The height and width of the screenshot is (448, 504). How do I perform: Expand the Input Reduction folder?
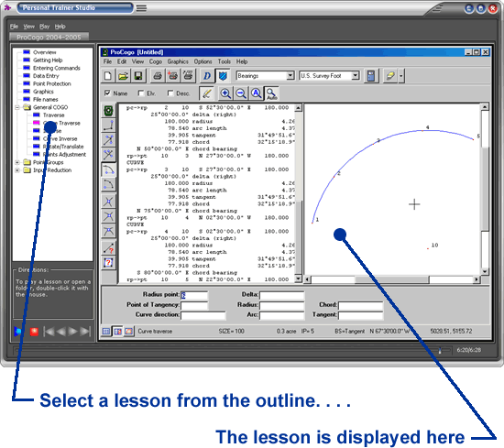(17, 170)
